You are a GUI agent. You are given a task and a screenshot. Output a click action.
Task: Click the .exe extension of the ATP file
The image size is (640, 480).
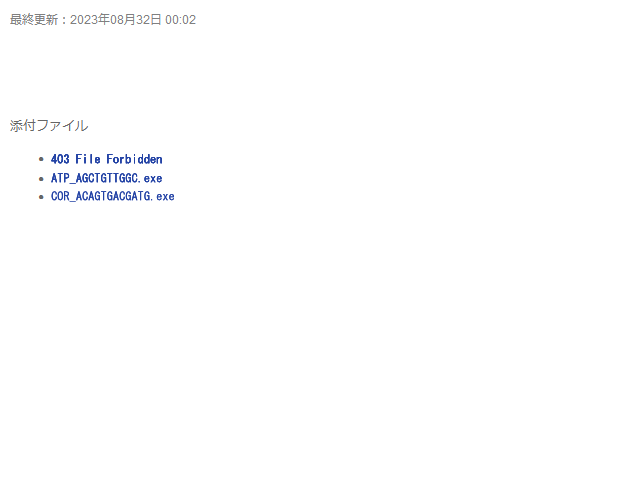[x=151, y=178]
